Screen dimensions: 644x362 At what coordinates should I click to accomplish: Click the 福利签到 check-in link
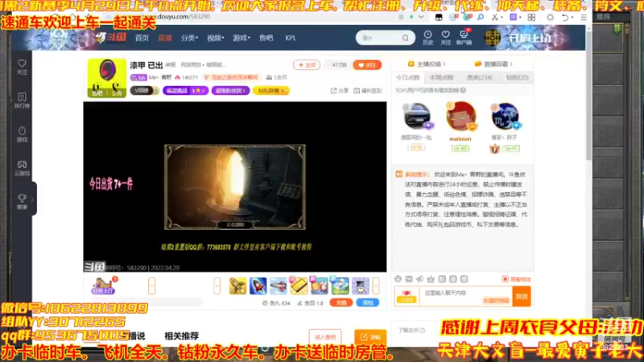pos(368,91)
